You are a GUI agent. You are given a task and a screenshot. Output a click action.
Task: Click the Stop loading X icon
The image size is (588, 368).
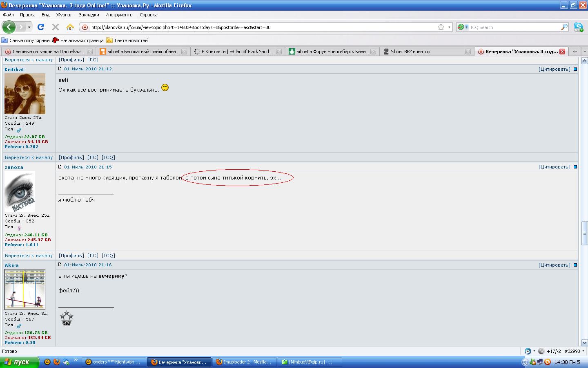56,27
